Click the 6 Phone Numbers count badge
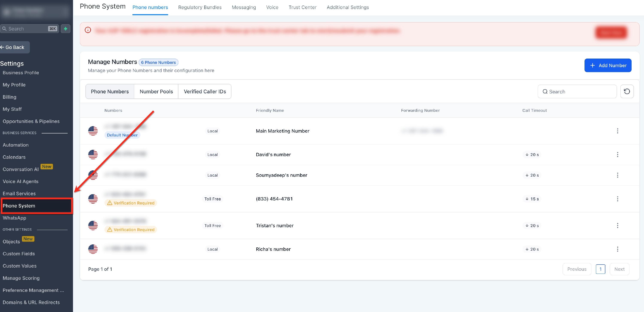This screenshot has height=312, width=644. pyautogui.click(x=158, y=62)
